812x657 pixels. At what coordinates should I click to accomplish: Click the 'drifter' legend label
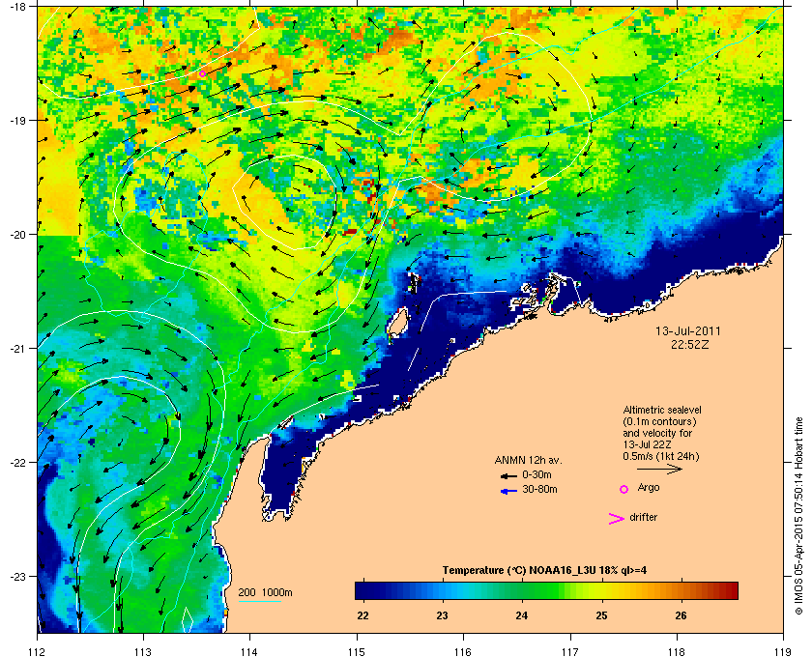(x=643, y=517)
